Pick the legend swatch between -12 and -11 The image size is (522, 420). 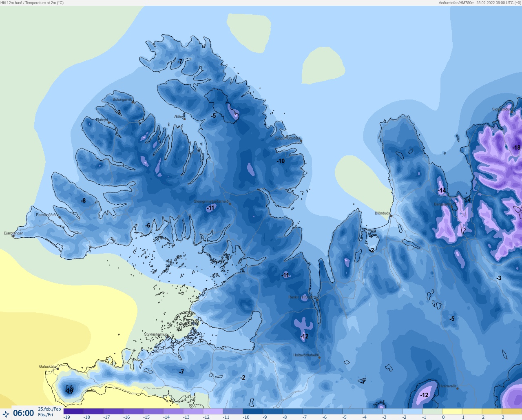point(213,411)
